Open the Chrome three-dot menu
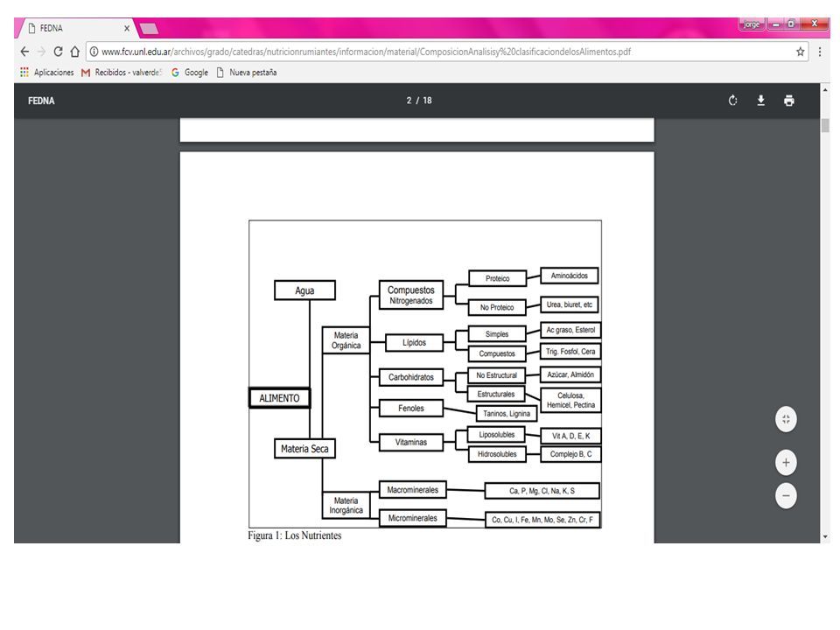This screenshot has width=840, height=630. tap(820, 52)
